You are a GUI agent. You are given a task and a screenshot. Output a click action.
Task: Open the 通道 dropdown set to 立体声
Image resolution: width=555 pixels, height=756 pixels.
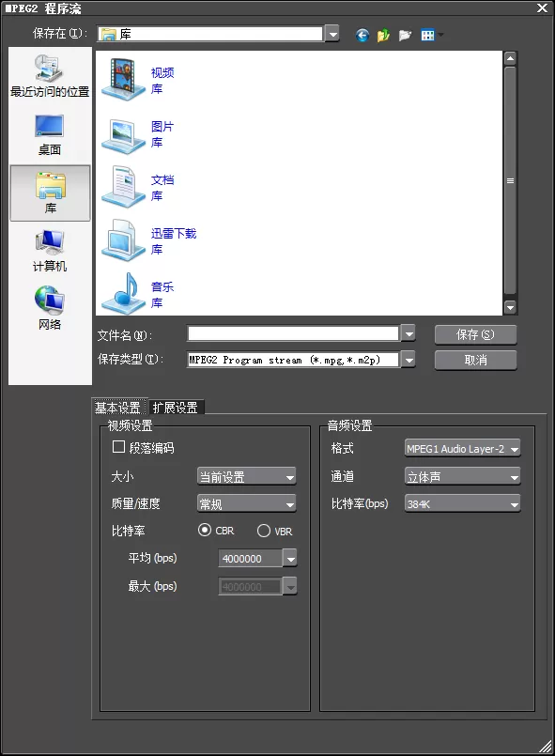(x=462, y=476)
